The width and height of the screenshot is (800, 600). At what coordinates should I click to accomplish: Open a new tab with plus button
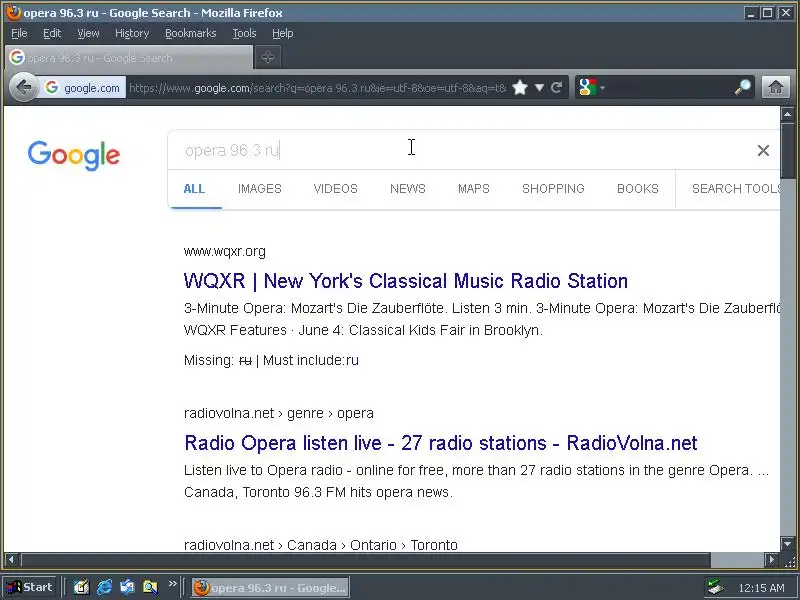pos(268,57)
